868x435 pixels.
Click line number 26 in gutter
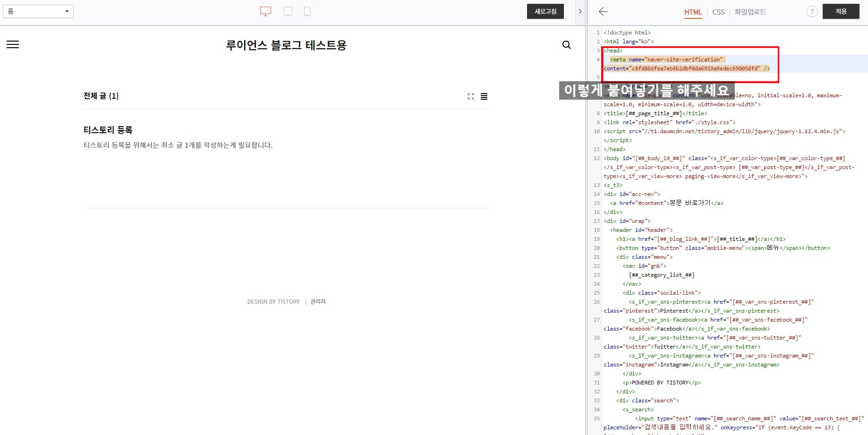pos(596,302)
